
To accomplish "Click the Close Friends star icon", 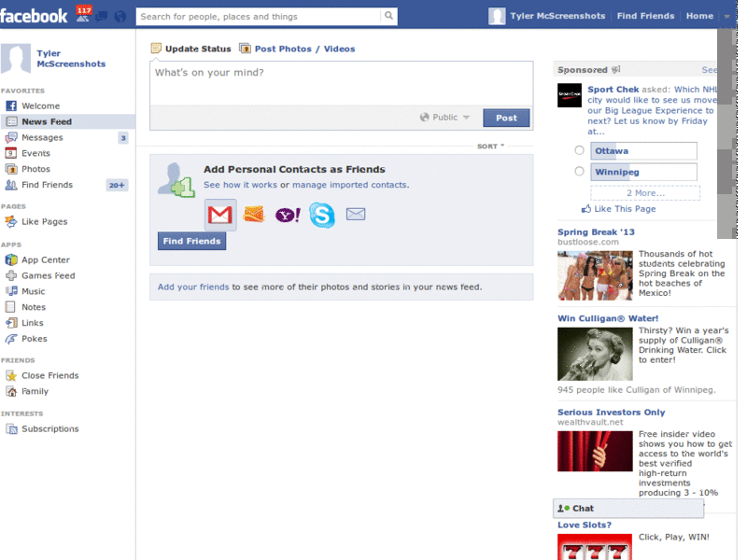I will (x=11, y=376).
